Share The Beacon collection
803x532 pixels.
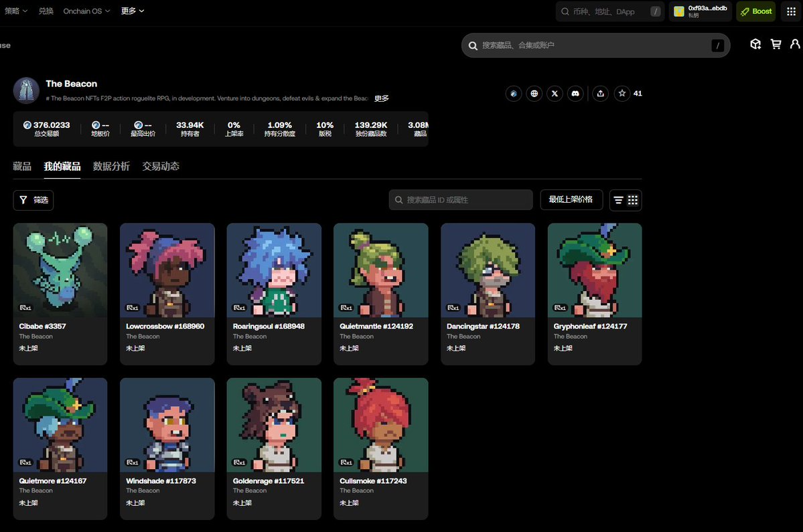tap(600, 93)
